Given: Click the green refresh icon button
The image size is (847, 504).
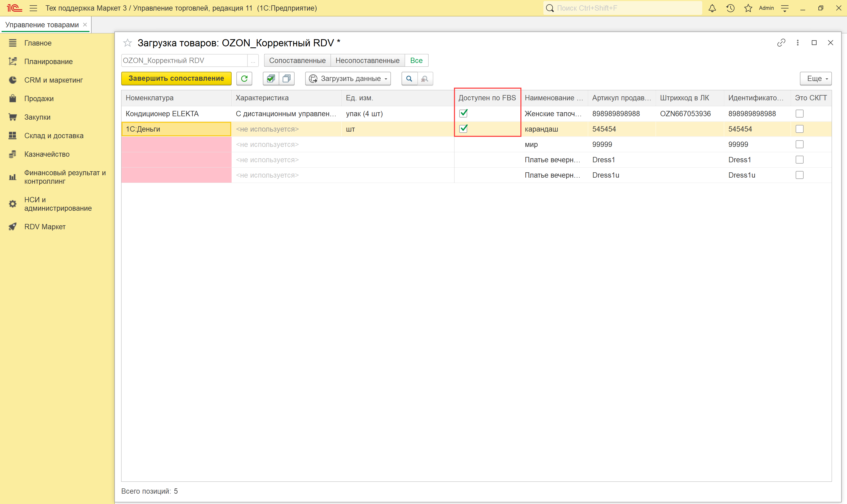Looking at the screenshot, I should click(244, 78).
